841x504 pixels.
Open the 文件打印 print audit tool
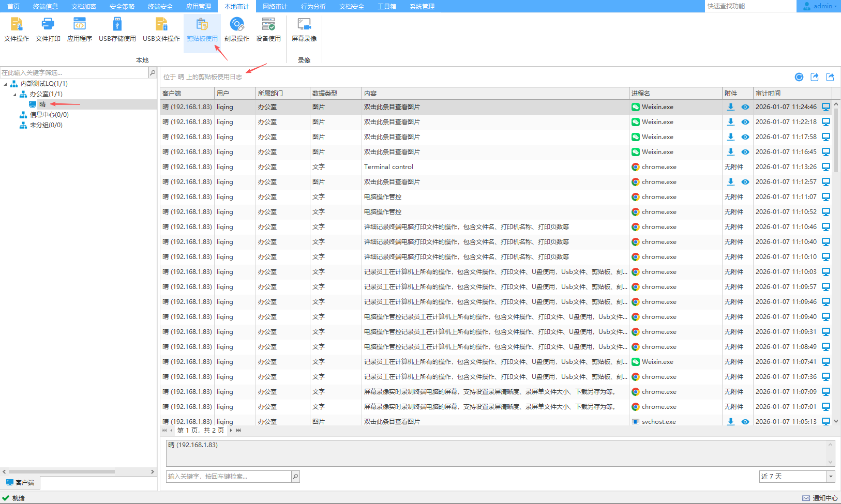click(x=48, y=29)
